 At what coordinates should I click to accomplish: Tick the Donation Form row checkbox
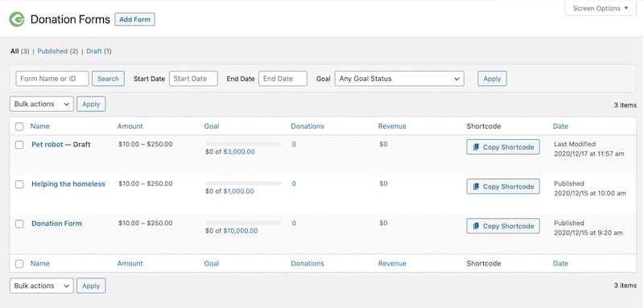coord(19,224)
